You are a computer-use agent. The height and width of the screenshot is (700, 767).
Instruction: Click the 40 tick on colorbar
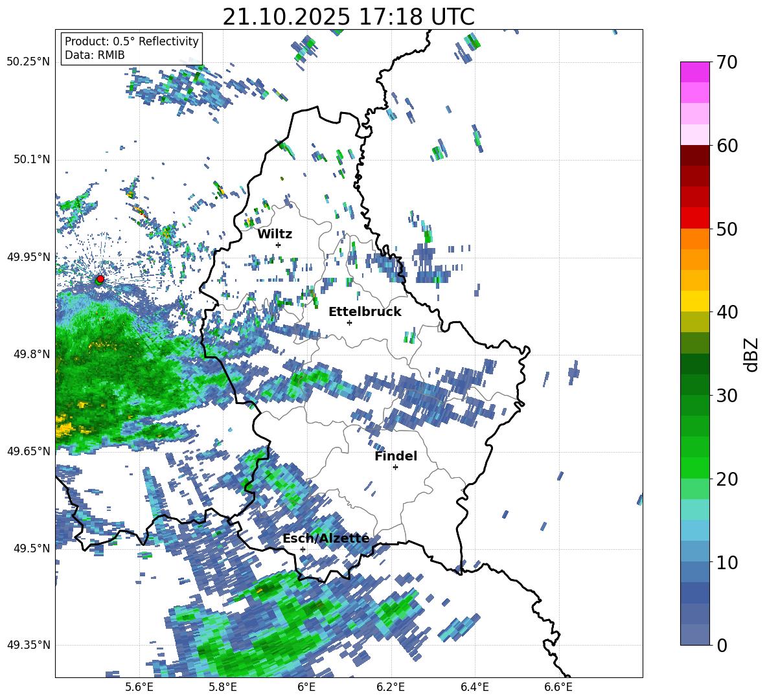coord(727,312)
